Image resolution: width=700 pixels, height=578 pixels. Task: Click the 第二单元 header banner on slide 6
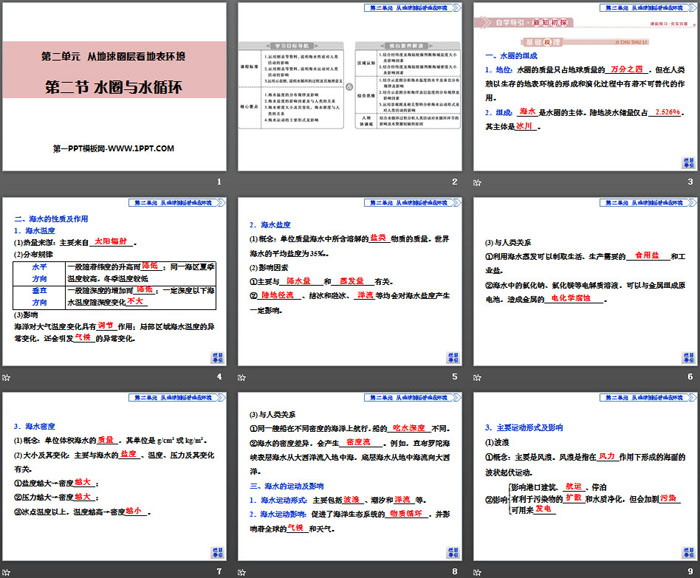648,203
